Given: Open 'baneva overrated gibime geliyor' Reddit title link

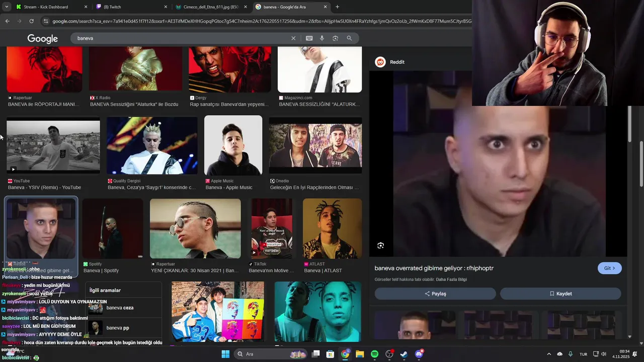Looking at the screenshot, I should pyautogui.click(x=434, y=268).
